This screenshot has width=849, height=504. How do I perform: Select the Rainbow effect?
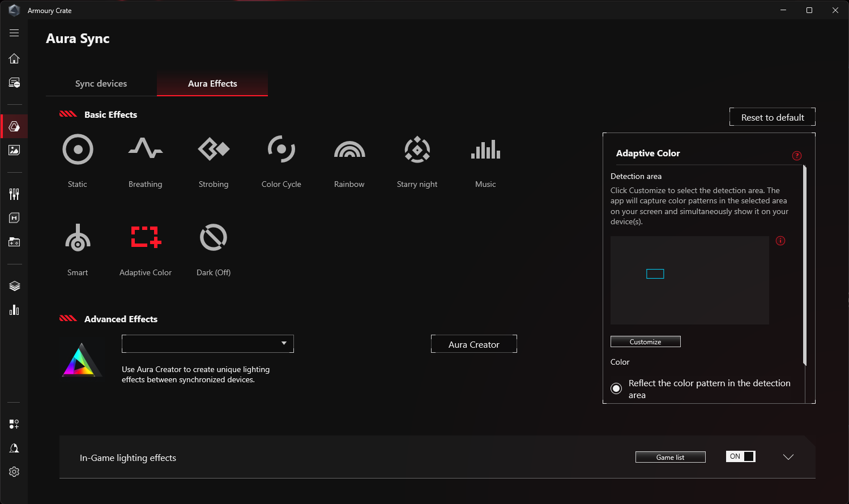point(349,160)
